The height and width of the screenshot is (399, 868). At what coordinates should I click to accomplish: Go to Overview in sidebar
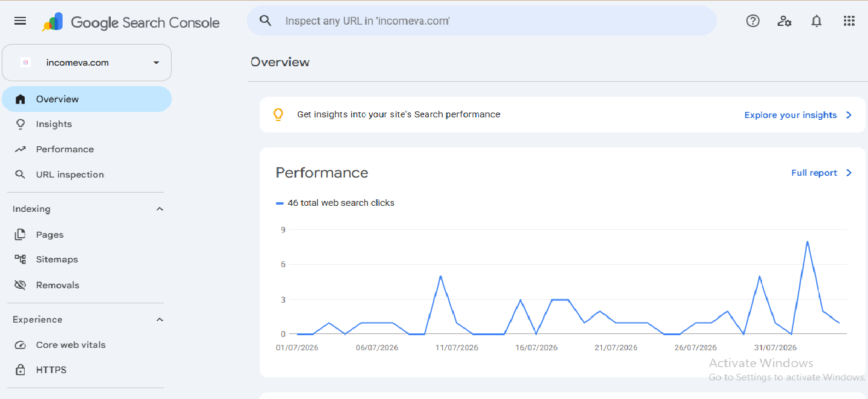87,99
